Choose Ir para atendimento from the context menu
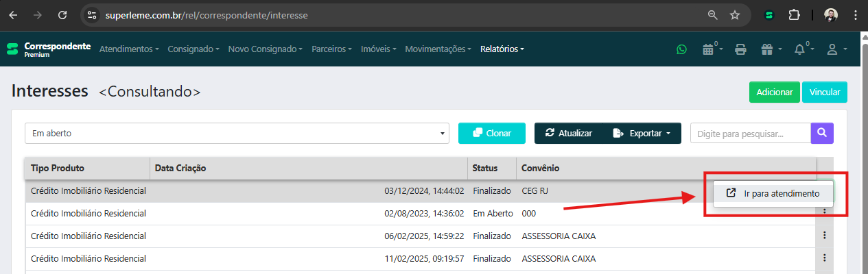 pyautogui.click(x=773, y=193)
